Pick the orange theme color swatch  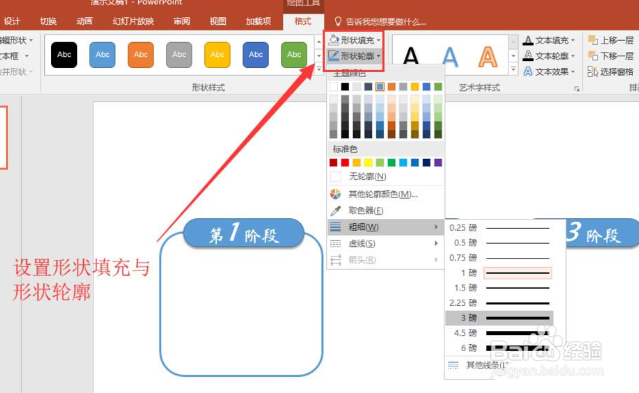392,86
